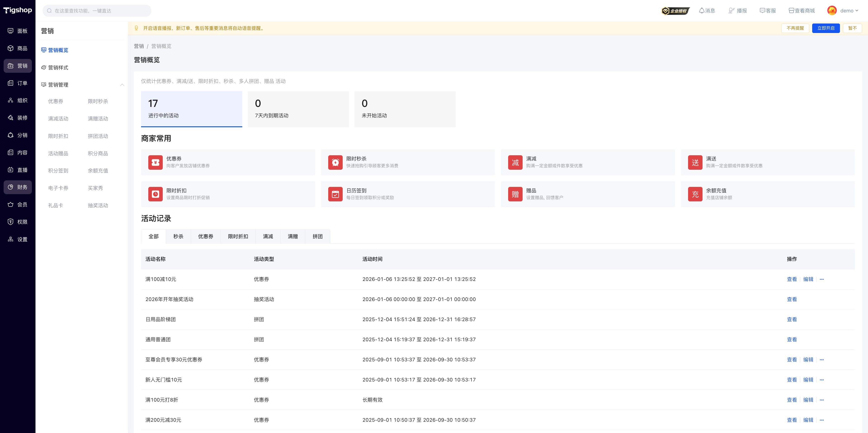Collapse the 营销管理 menu chevron
The height and width of the screenshot is (433, 868).
click(x=122, y=85)
